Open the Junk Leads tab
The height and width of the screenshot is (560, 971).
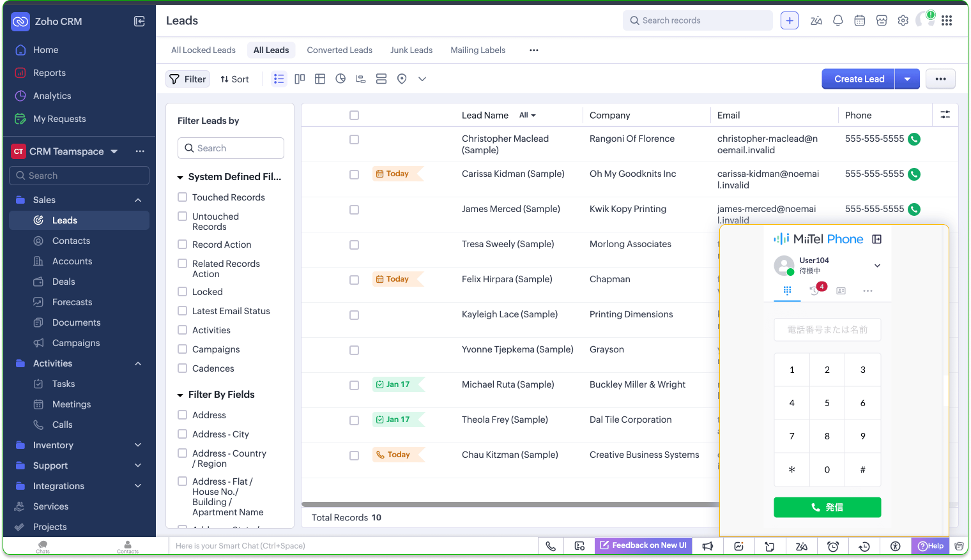(411, 50)
